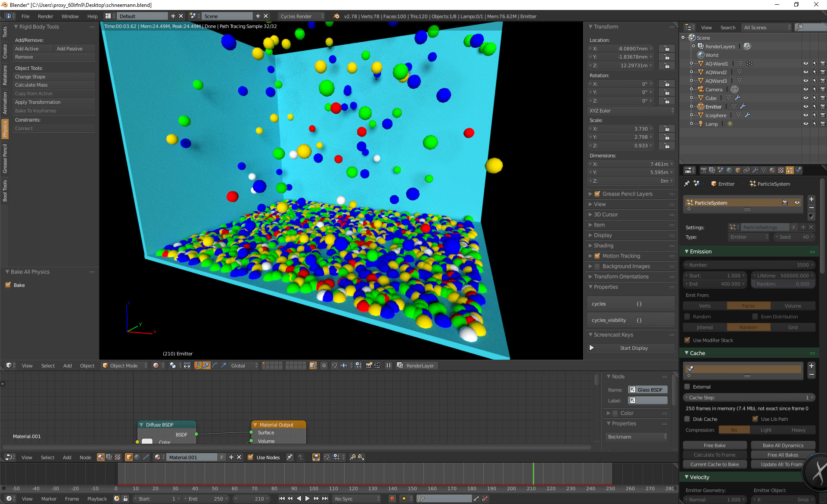Open the Object Mode dropdown
The height and width of the screenshot is (504, 827).
[125, 365]
